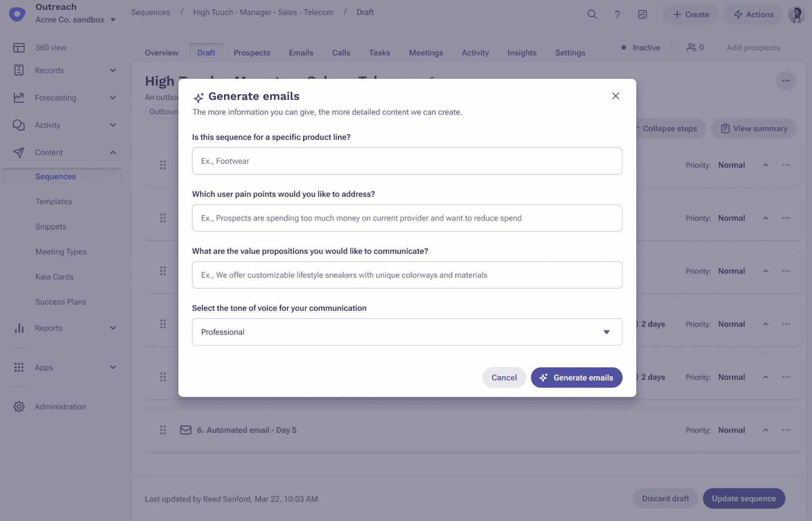Viewport: 812px width, 521px height.
Task: Open the Insights tab
Action: click(x=521, y=52)
